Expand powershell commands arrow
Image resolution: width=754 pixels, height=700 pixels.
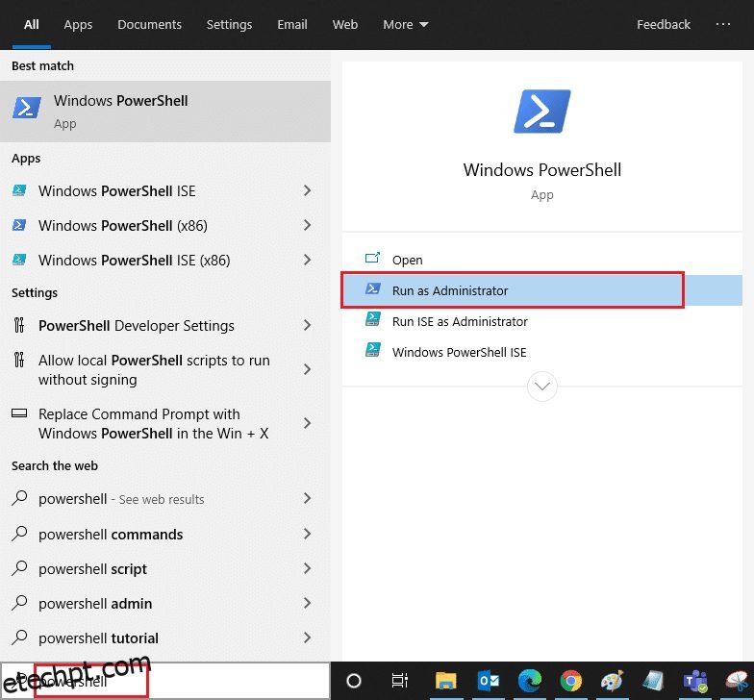coord(308,535)
